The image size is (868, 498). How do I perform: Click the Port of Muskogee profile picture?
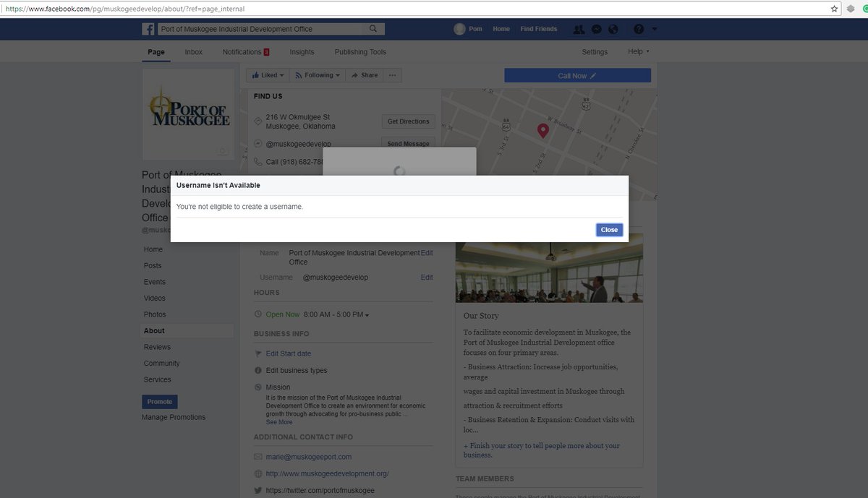pos(188,114)
